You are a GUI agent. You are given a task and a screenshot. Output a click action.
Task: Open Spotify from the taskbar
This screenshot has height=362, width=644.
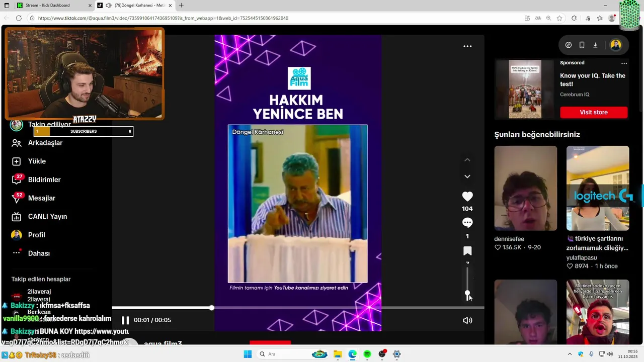(x=367, y=354)
